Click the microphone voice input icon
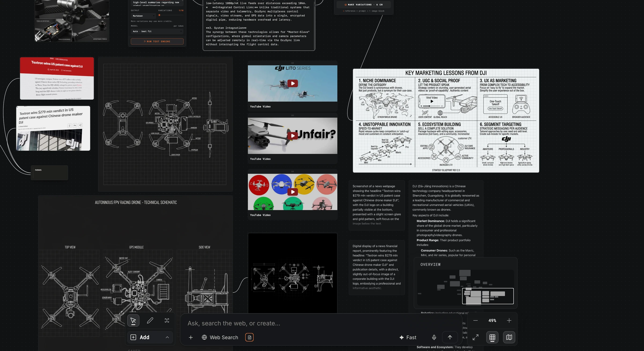 point(434,337)
